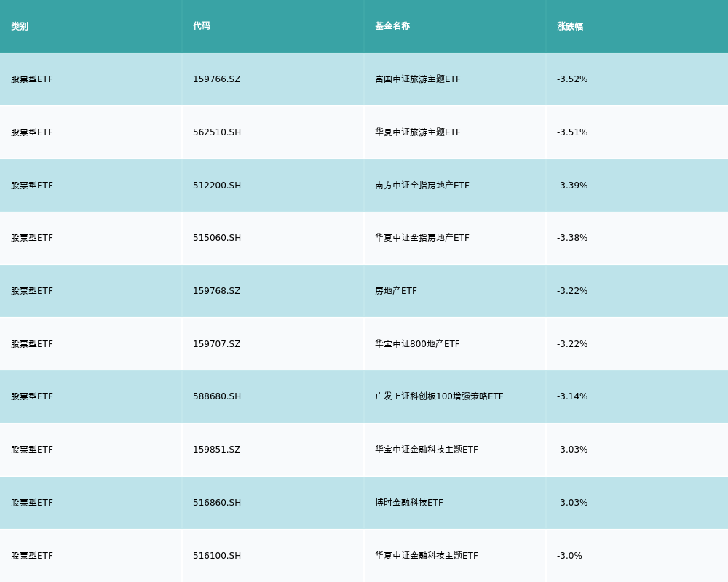Viewport: 728px width, 582px height.
Task: Click the -3.14% change value
Action: pyautogui.click(x=572, y=396)
